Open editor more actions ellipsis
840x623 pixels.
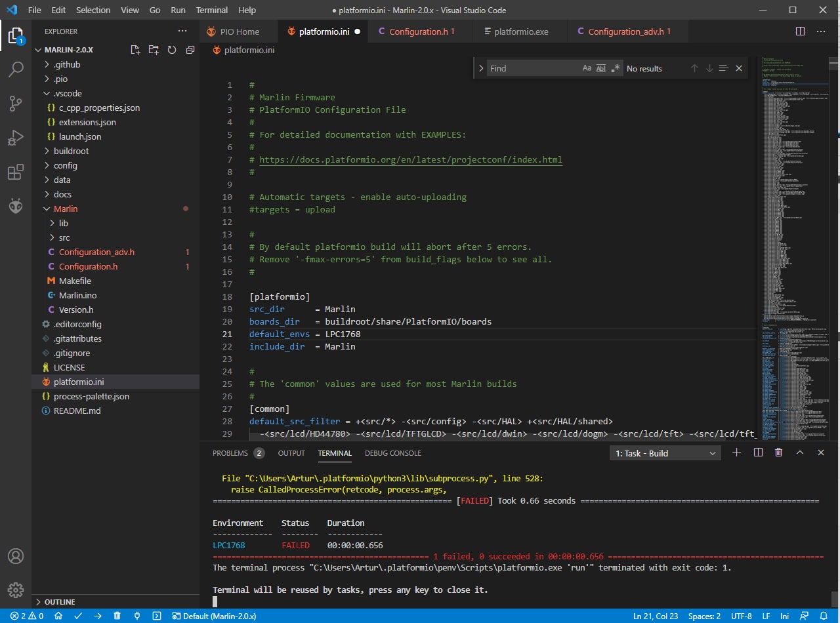(x=821, y=31)
